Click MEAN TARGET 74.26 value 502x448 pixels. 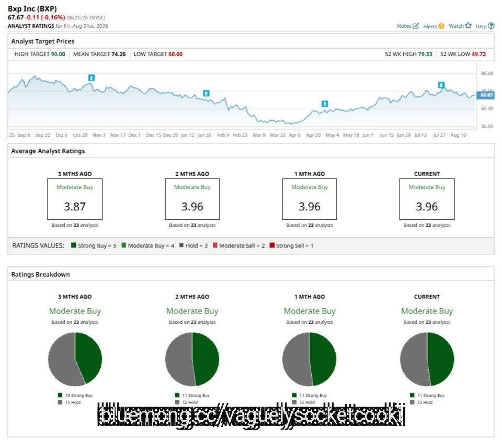[119, 54]
